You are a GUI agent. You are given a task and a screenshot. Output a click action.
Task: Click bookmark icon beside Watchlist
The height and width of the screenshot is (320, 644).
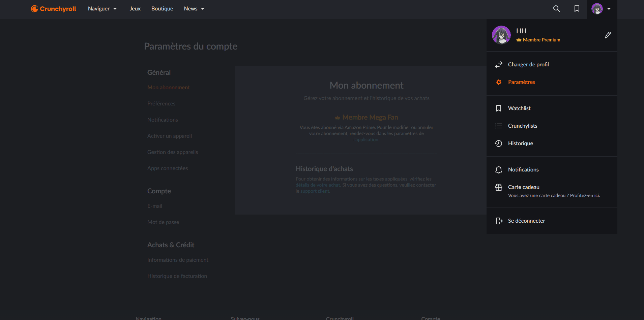coord(499,108)
